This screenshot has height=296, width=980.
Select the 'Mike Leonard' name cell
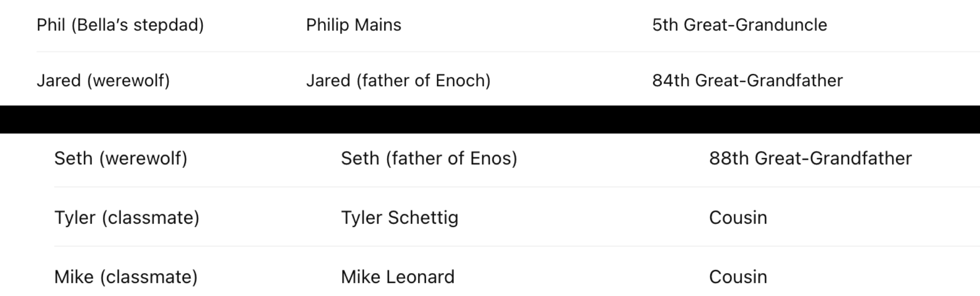pos(397,277)
